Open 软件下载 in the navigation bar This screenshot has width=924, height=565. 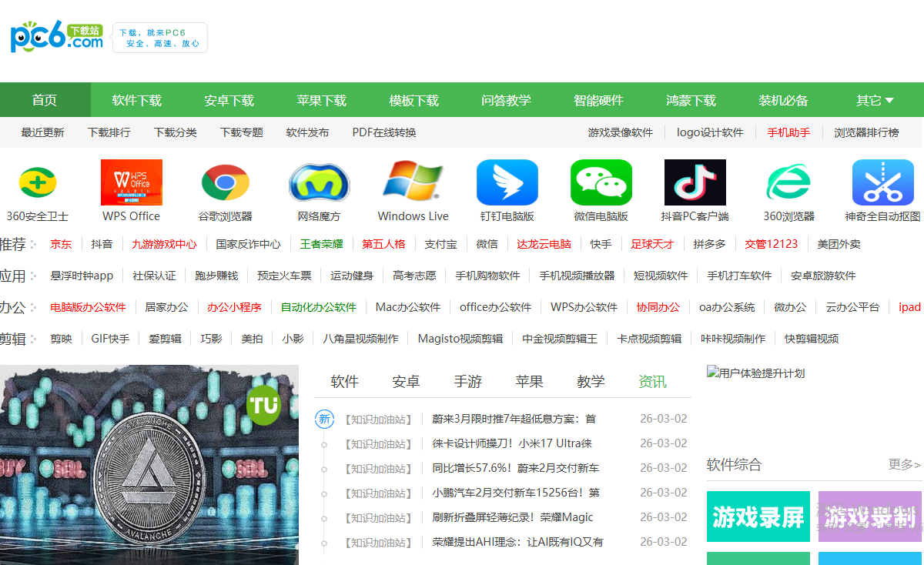tap(137, 100)
